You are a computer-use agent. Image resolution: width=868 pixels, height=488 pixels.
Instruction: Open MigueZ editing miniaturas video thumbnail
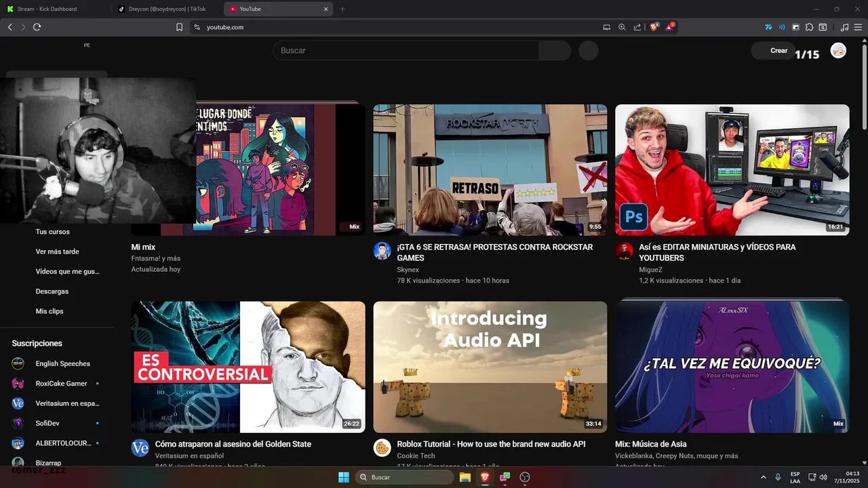click(732, 170)
